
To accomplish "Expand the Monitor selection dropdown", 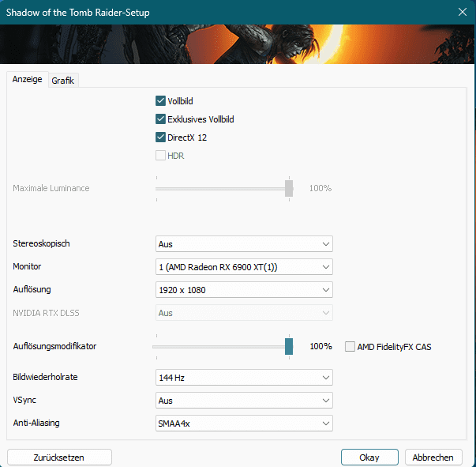I will pos(244,267).
